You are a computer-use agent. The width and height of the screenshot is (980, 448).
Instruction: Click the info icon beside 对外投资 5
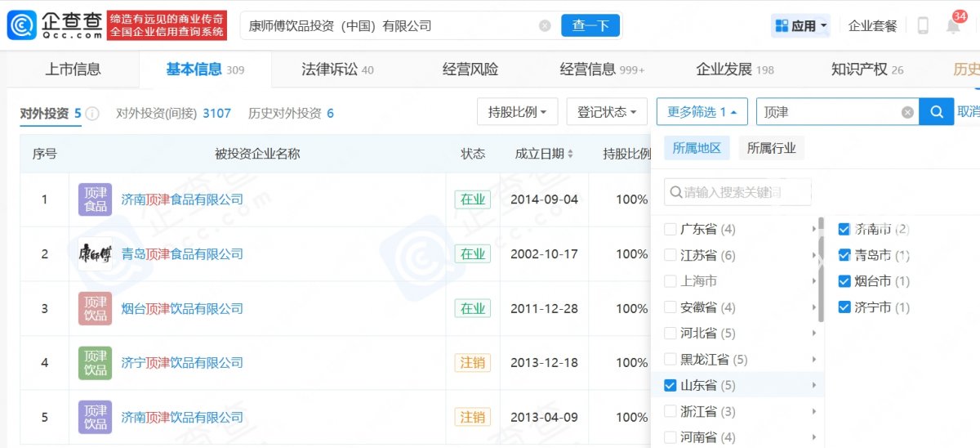92,114
